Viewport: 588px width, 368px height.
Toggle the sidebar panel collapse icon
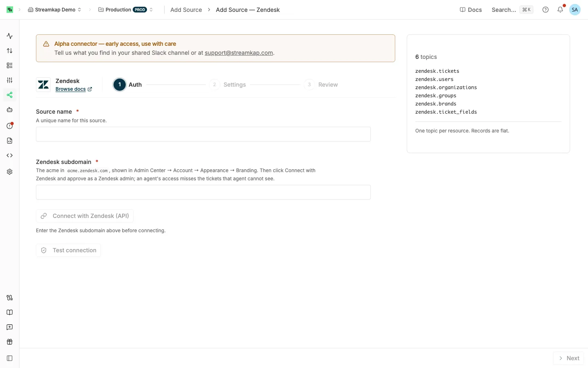[10, 358]
